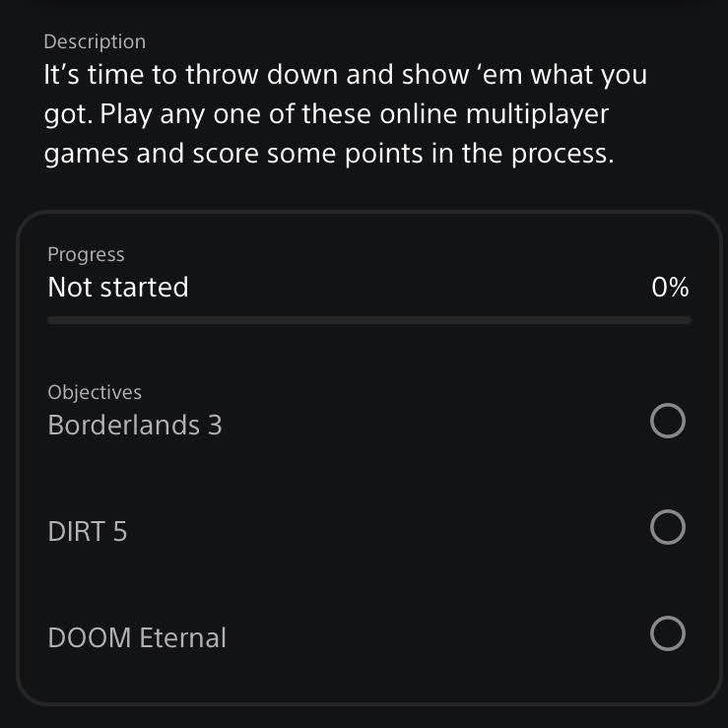
Task: Click the 0% progress percentage
Action: click(670, 288)
